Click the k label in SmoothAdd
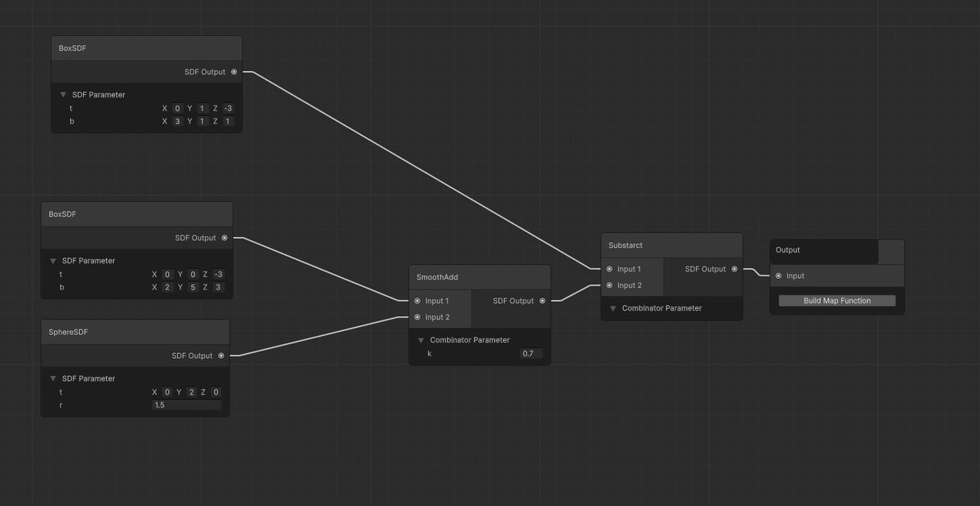Viewport: 980px width, 506px height. pos(430,354)
